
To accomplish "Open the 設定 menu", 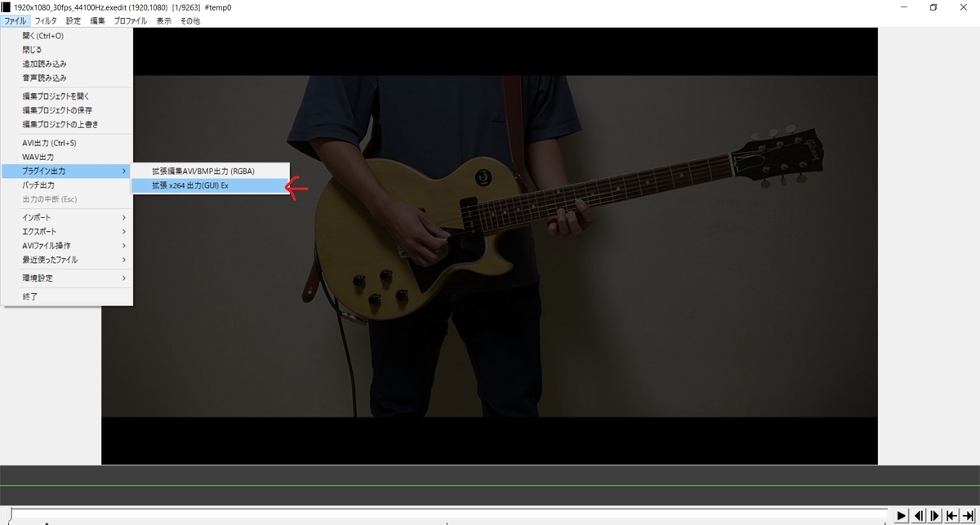I will click(x=73, y=20).
